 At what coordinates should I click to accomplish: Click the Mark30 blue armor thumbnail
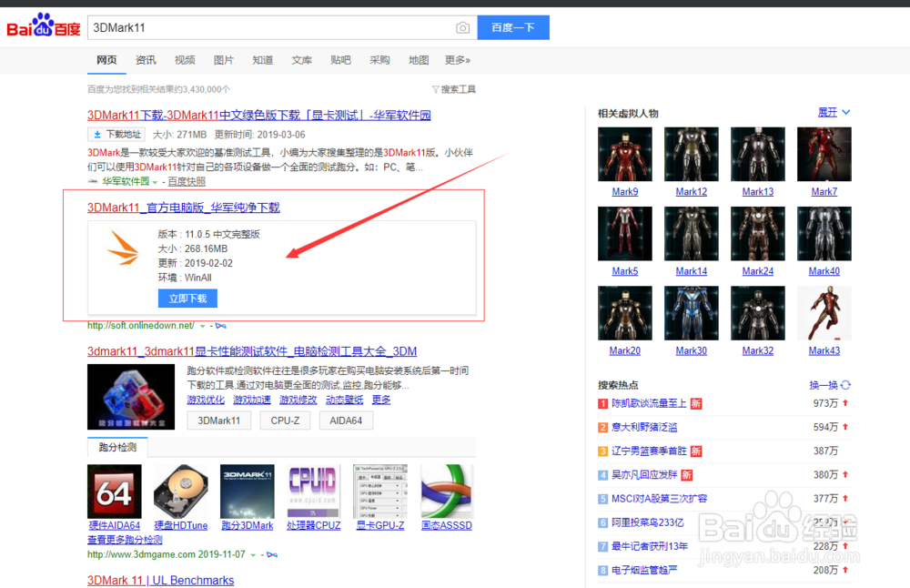(x=692, y=313)
